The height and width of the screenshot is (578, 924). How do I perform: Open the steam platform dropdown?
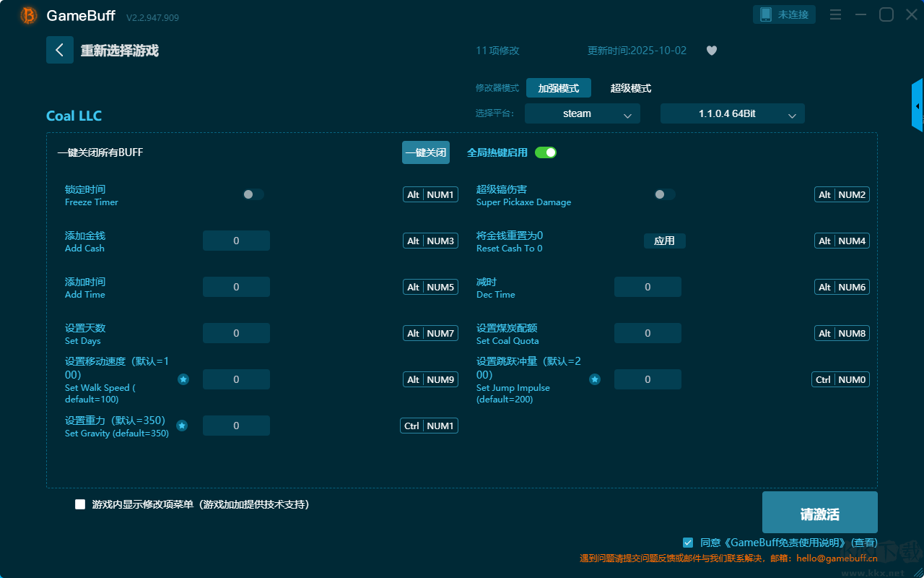click(x=583, y=113)
